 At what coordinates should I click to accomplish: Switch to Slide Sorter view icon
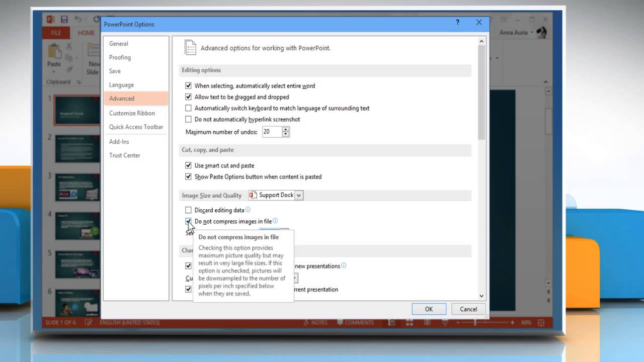pyautogui.click(x=410, y=322)
